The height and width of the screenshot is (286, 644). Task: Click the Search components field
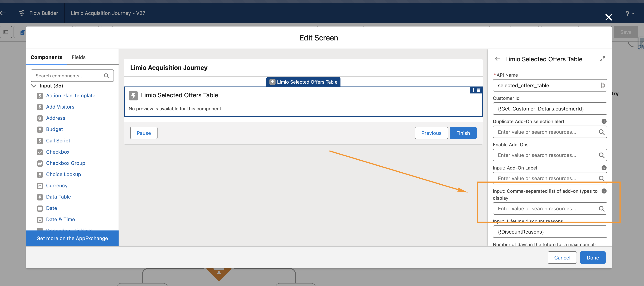point(72,76)
